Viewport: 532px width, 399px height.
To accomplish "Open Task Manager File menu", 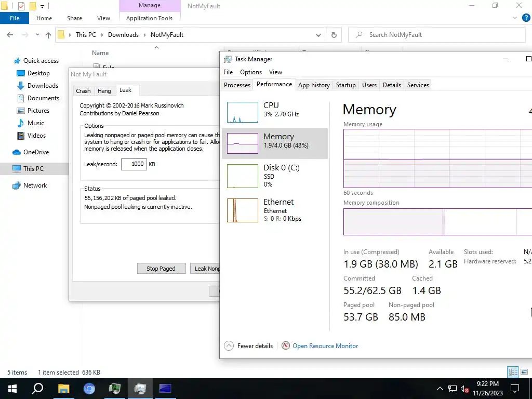I will (228, 72).
